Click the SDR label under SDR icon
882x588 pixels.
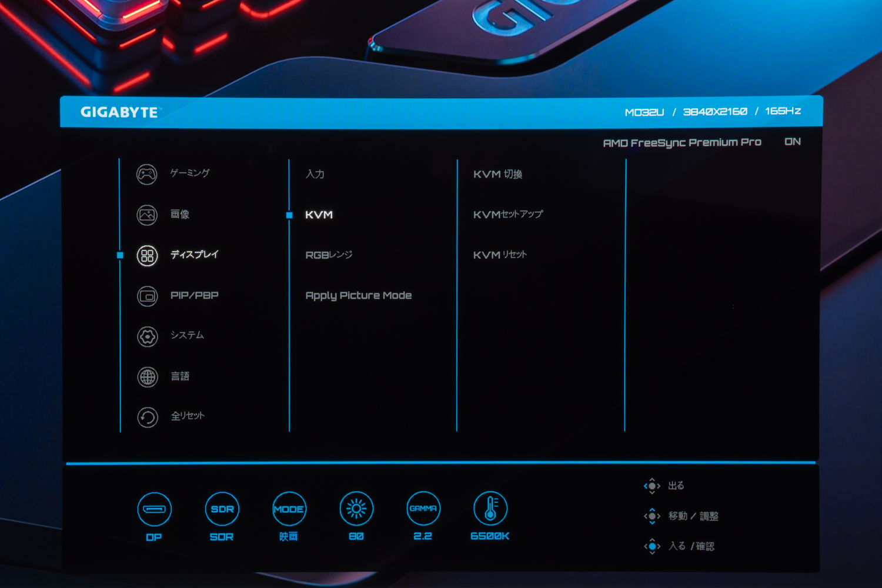[222, 537]
